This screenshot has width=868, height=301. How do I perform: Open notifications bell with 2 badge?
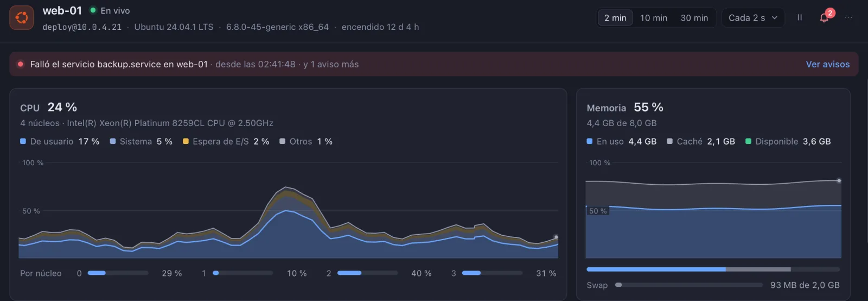pos(824,17)
